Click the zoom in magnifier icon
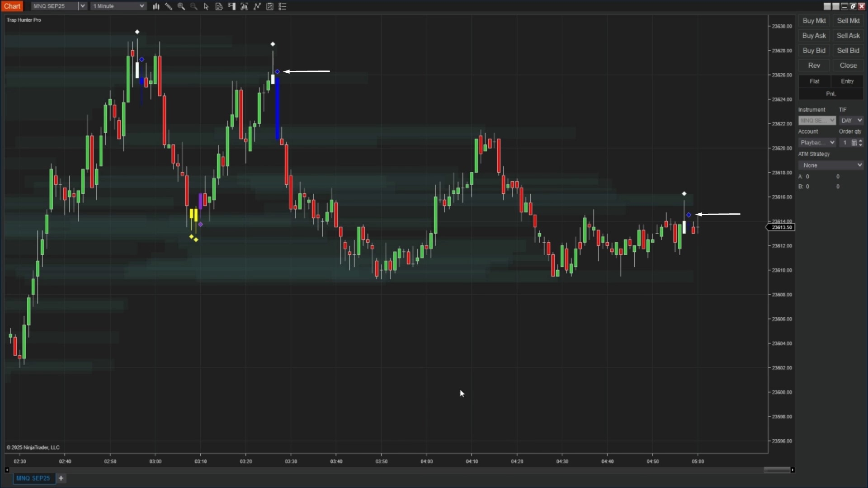The width and height of the screenshot is (868, 488). [181, 6]
